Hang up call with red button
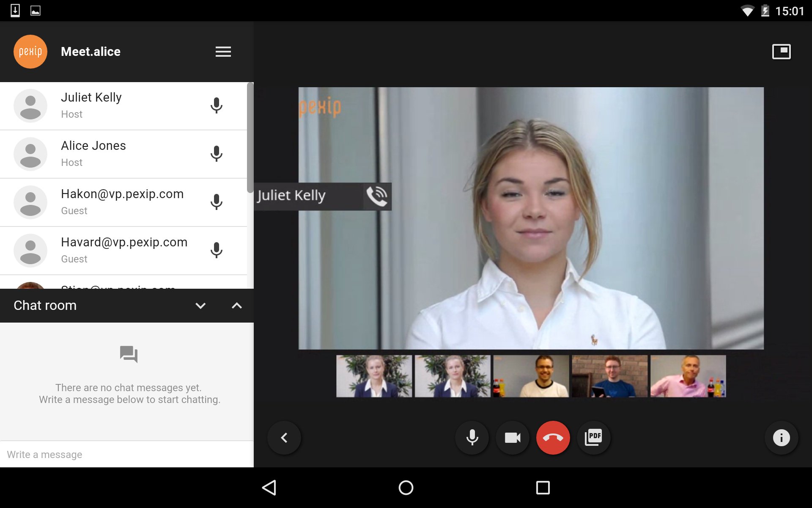 [x=553, y=438]
